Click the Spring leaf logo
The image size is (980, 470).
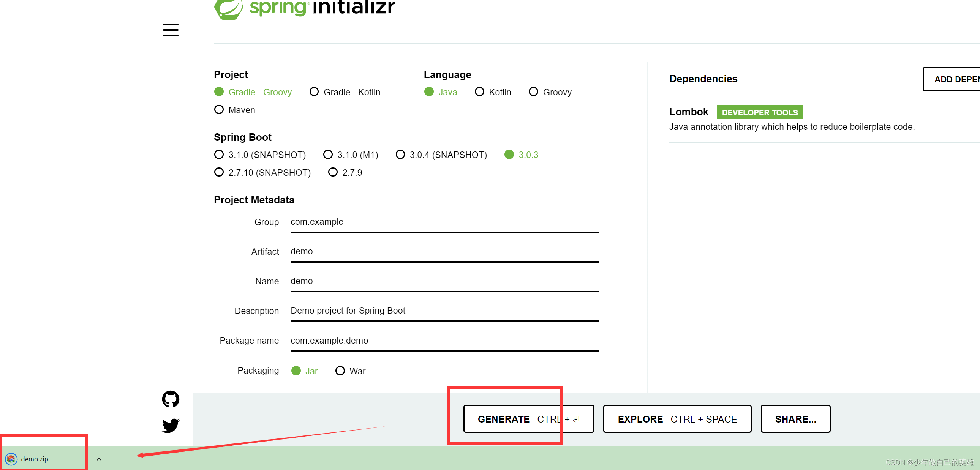(228, 8)
